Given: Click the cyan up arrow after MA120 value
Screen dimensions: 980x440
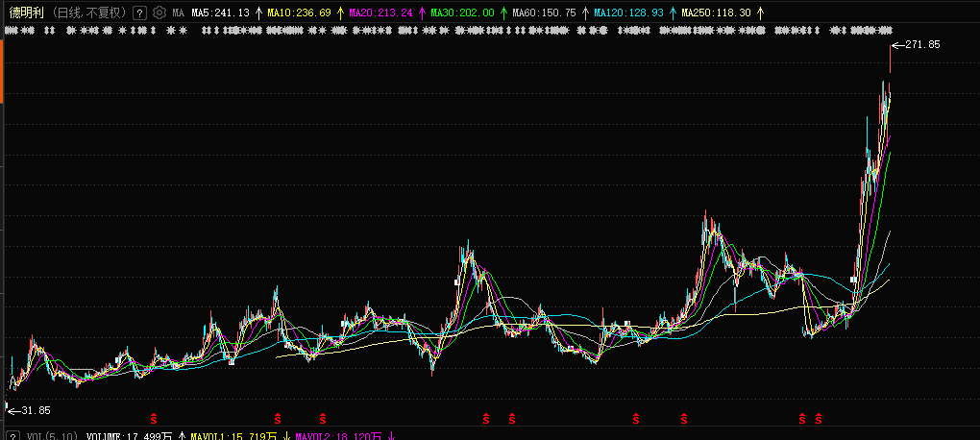Looking at the screenshot, I should pyautogui.click(x=672, y=13).
